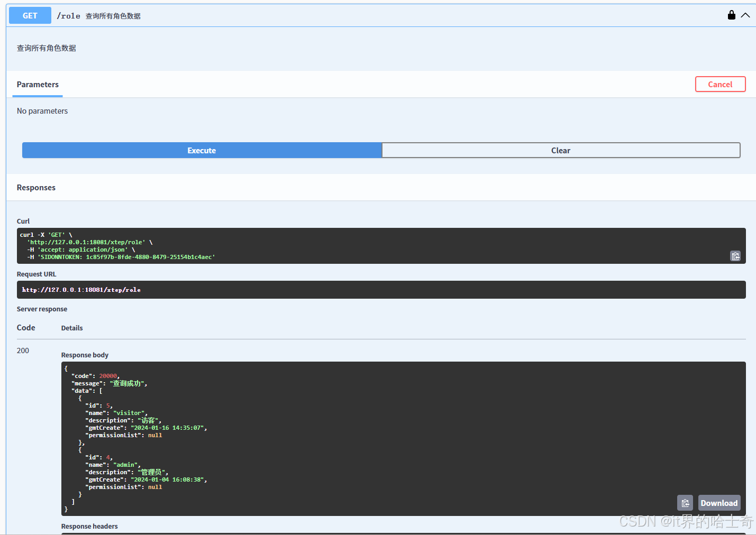The width and height of the screenshot is (756, 535).
Task: Copy the response body to the clipboard
Action: click(685, 503)
